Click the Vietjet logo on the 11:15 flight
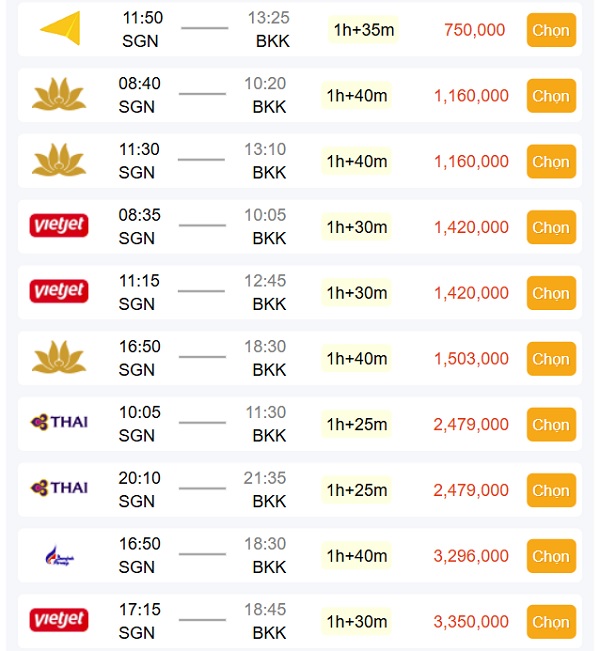The image size is (600, 651). pyautogui.click(x=59, y=292)
